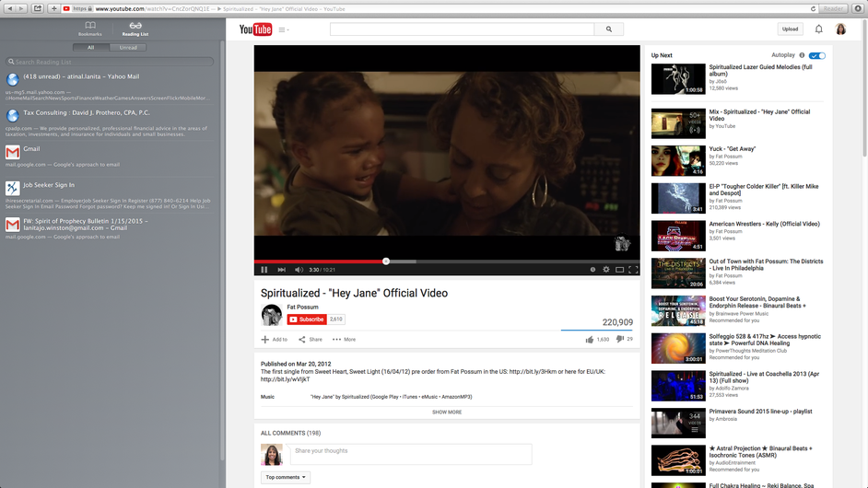Image resolution: width=868 pixels, height=488 pixels.
Task: Skip to next video
Action: pyautogui.click(x=282, y=270)
